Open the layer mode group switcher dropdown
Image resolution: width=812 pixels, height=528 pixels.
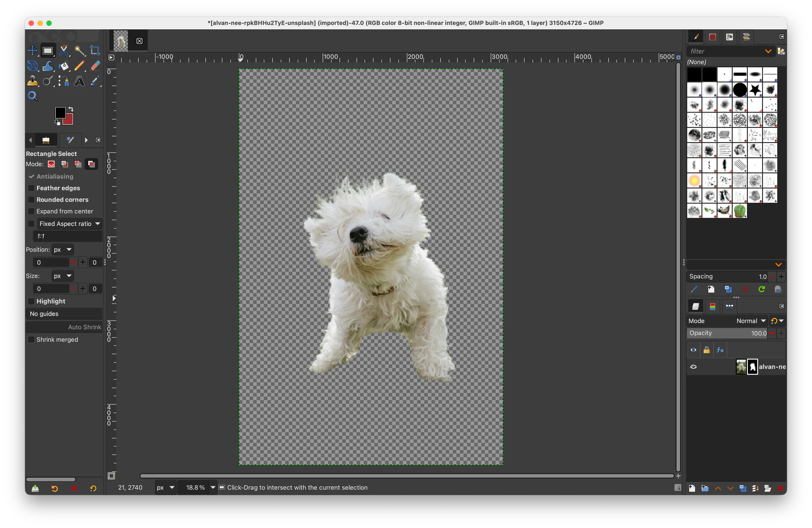pyautogui.click(x=777, y=321)
